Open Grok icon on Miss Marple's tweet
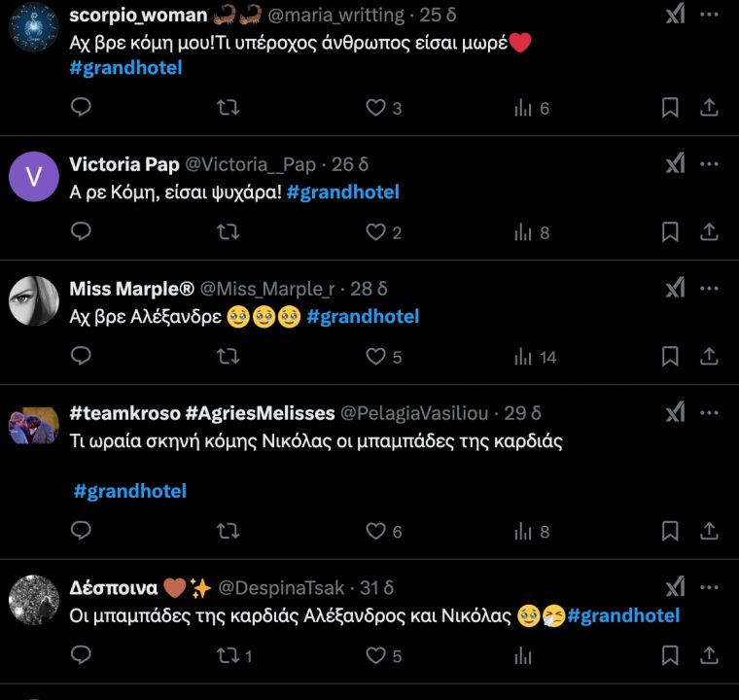739x700 pixels. 675,288
